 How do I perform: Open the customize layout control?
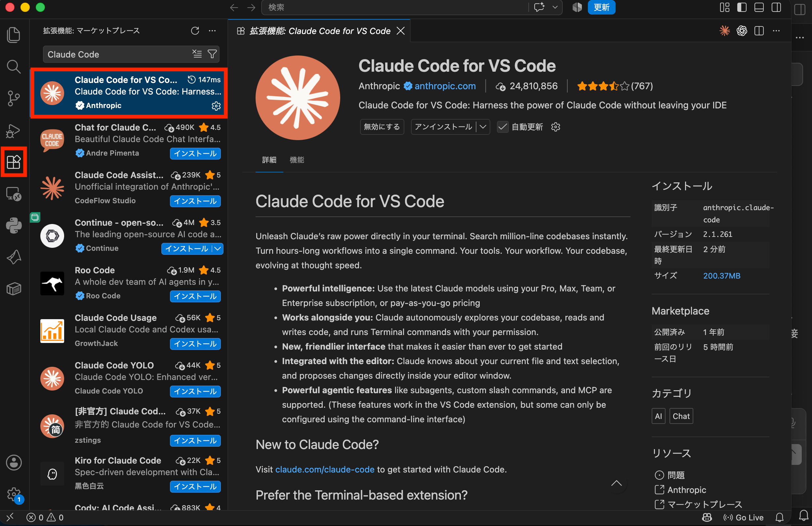(724, 8)
